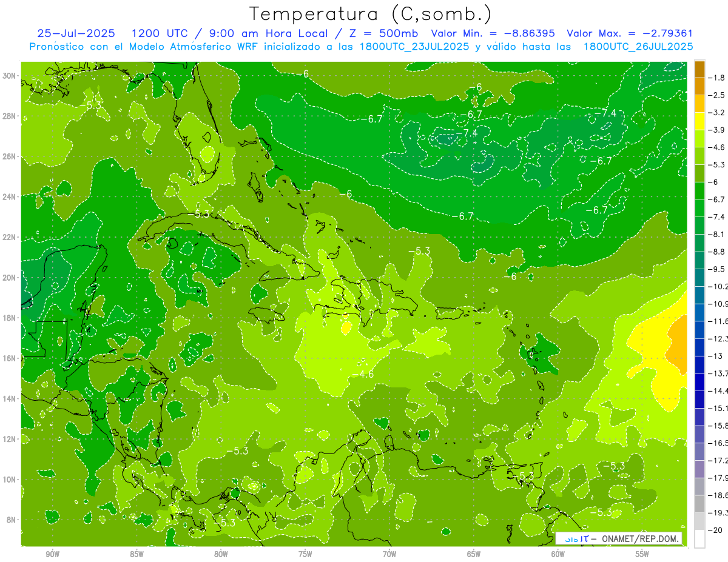Click the white swatch below -20 in colorbar
This screenshot has height=562, width=728.
point(699,538)
